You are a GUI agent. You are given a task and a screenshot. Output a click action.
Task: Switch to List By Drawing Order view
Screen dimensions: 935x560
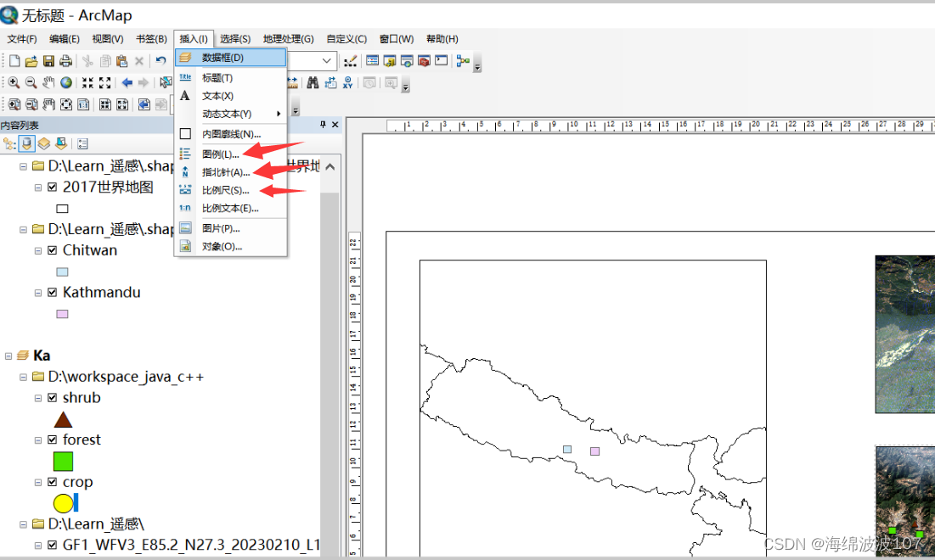click(x=9, y=143)
